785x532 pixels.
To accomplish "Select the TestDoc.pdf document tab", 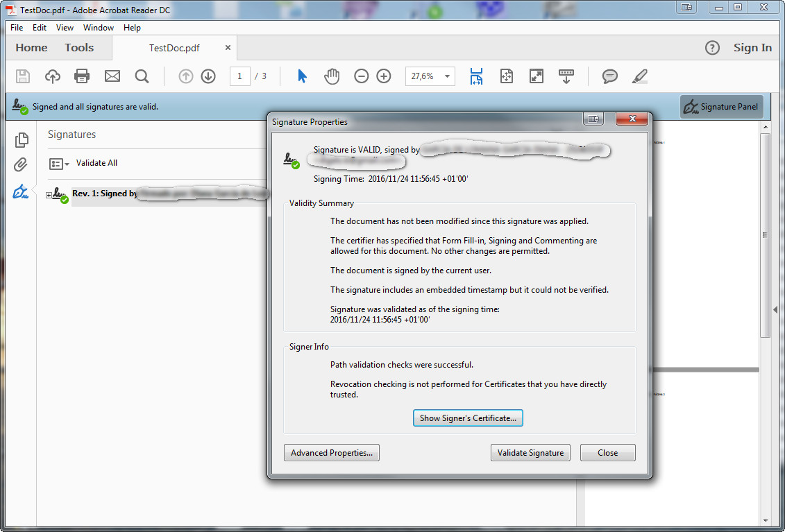I will tap(174, 48).
